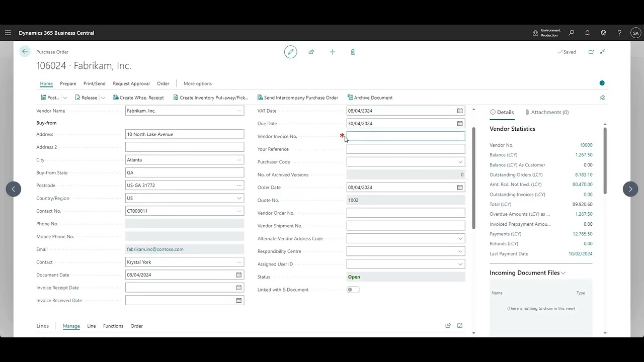Click Create Inventory Put-away/Pick
This screenshot has height=362, width=644.
(210, 98)
